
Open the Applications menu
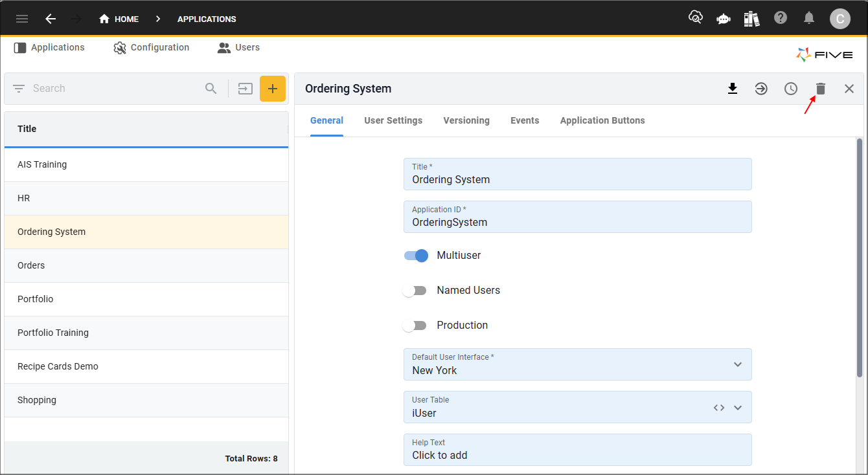click(x=49, y=48)
